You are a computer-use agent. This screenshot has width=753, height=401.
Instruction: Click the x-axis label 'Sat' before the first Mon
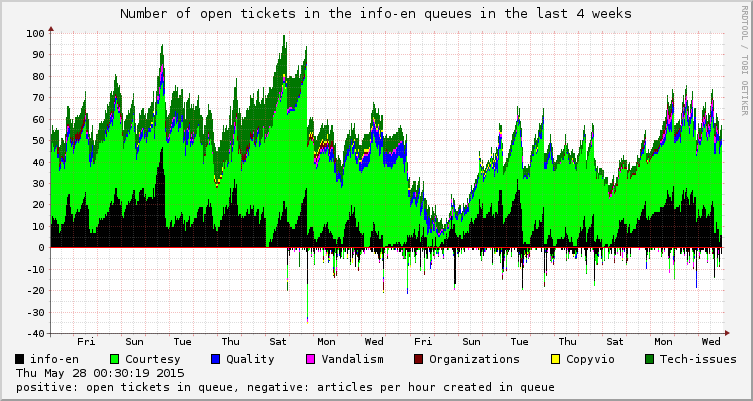point(278,341)
